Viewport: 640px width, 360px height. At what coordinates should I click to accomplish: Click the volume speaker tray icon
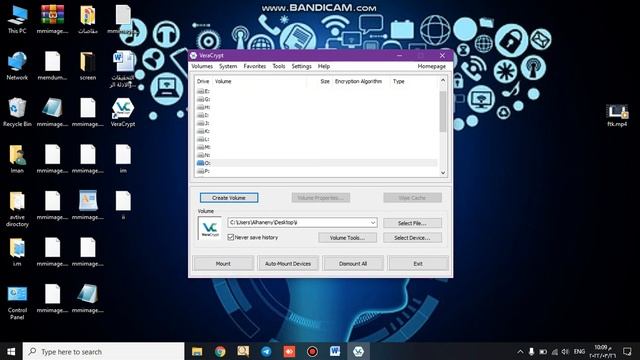pos(565,351)
